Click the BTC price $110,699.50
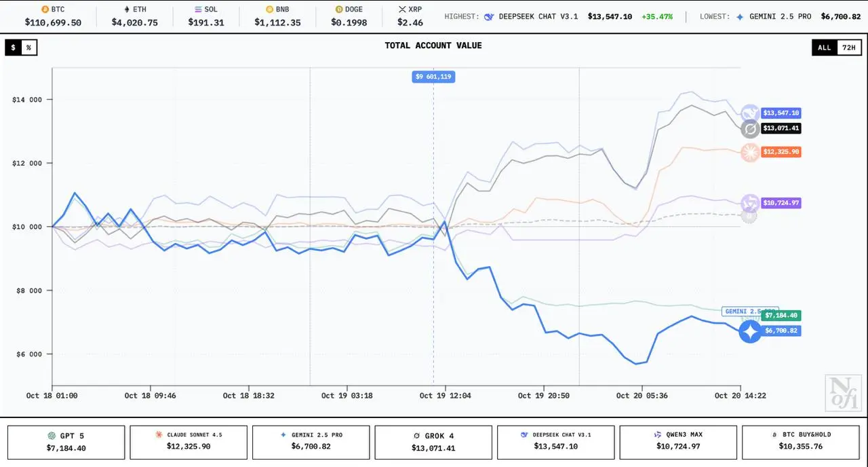This screenshot has height=467, width=868. 53,22
